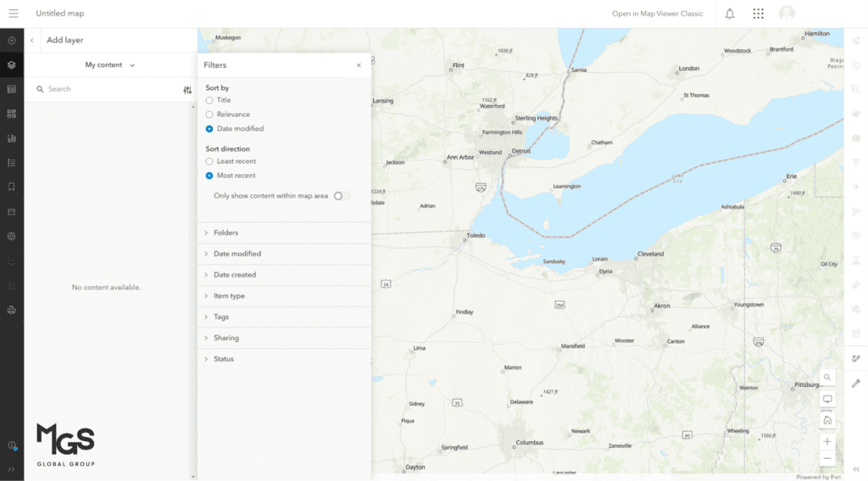This screenshot has width=868, height=481.
Task: Expand the Sharing filter section
Action: click(x=225, y=338)
